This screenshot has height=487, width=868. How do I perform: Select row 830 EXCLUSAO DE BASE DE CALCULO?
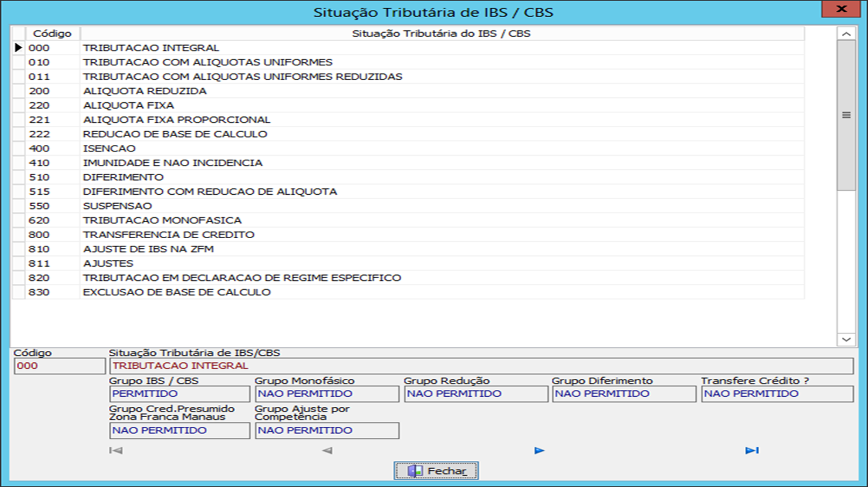tap(177, 292)
